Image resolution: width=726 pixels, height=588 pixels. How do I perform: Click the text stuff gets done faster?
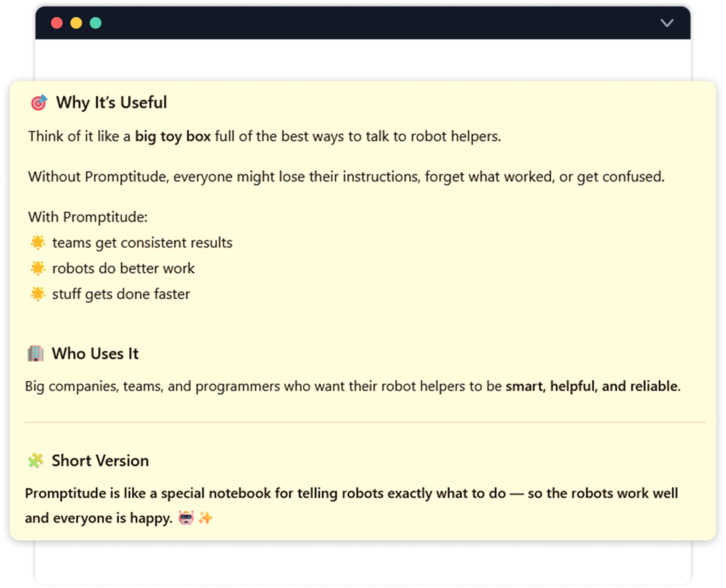coord(121,294)
